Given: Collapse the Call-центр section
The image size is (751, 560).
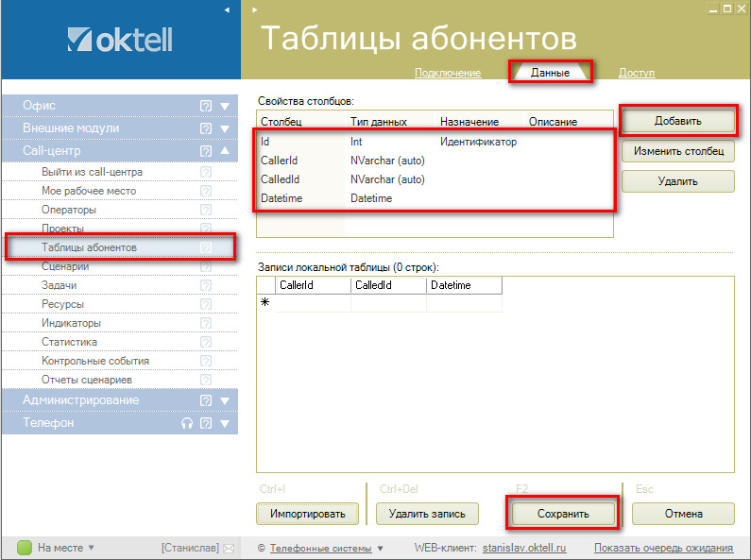Looking at the screenshot, I should [x=225, y=151].
